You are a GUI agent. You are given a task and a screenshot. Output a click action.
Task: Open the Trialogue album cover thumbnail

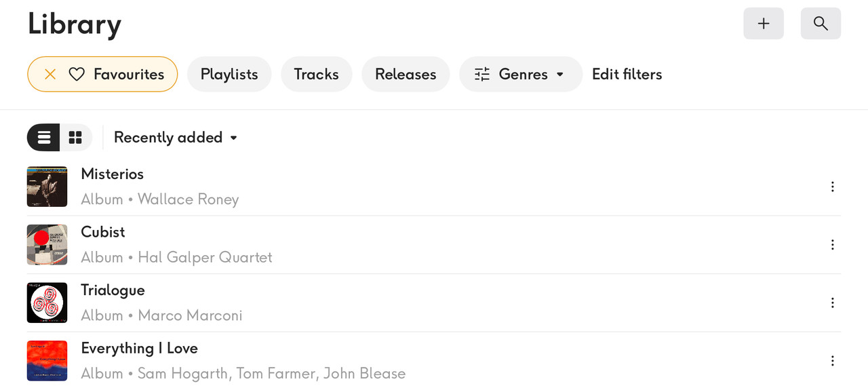(x=47, y=303)
